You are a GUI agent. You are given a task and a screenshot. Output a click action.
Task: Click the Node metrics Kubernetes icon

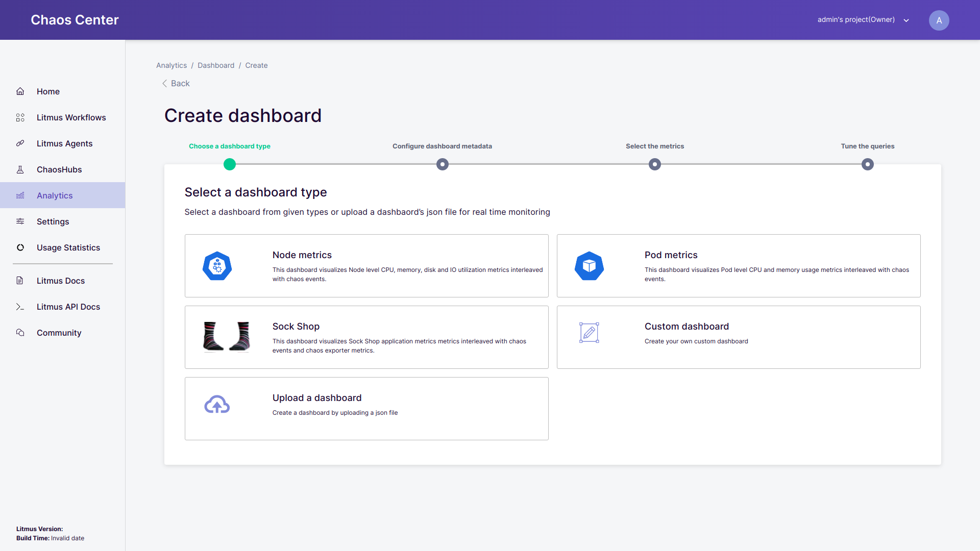tap(217, 266)
